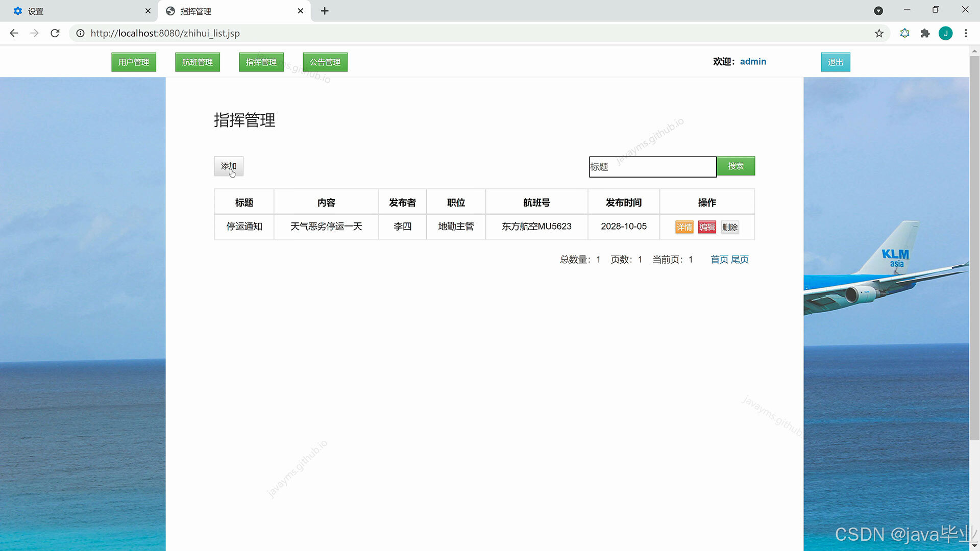The height and width of the screenshot is (551, 980).
Task: Click the 航班号 column header
Action: click(537, 203)
